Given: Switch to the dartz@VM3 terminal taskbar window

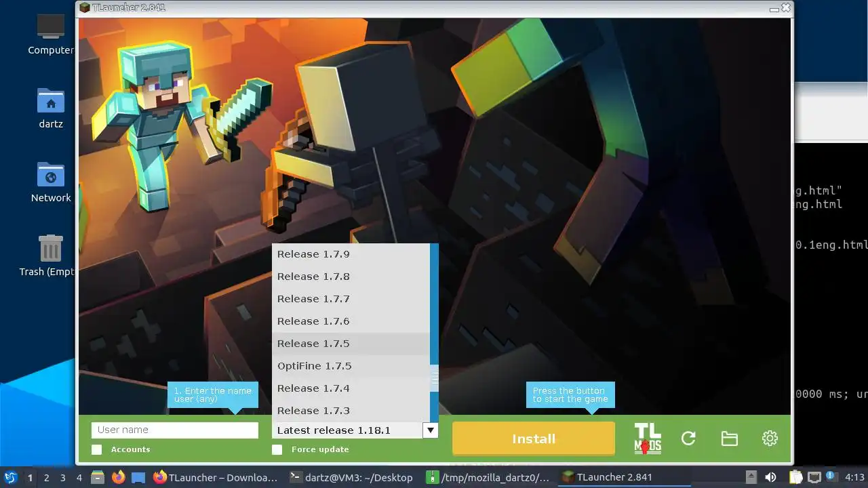Looking at the screenshot, I should [x=351, y=477].
